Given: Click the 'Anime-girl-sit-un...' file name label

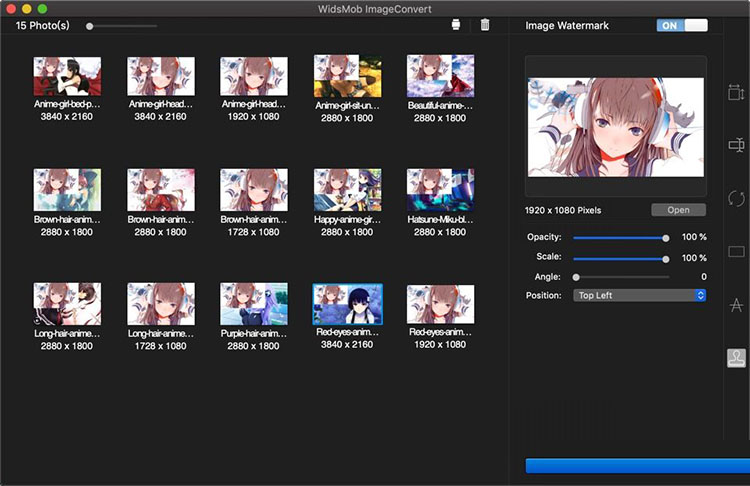Looking at the screenshot, I should (347, 106).
